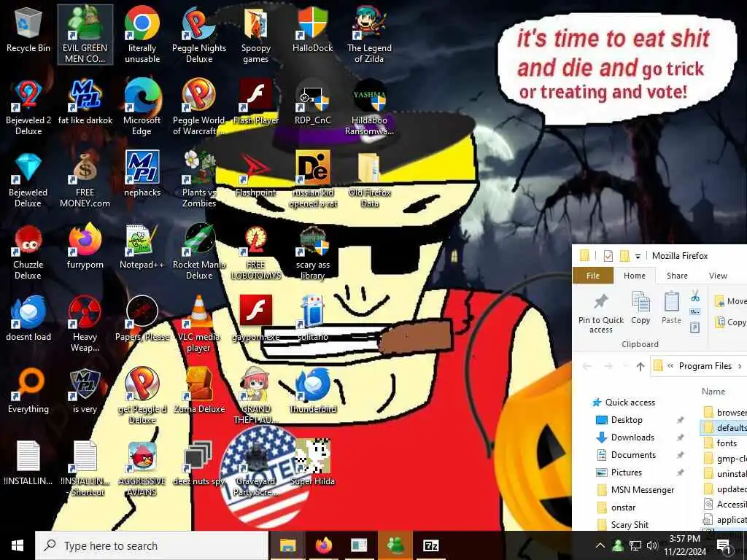Open the File ribbon tab in Explorer
The width and height of the screenshot is (747, 560).
click(593, 276)
